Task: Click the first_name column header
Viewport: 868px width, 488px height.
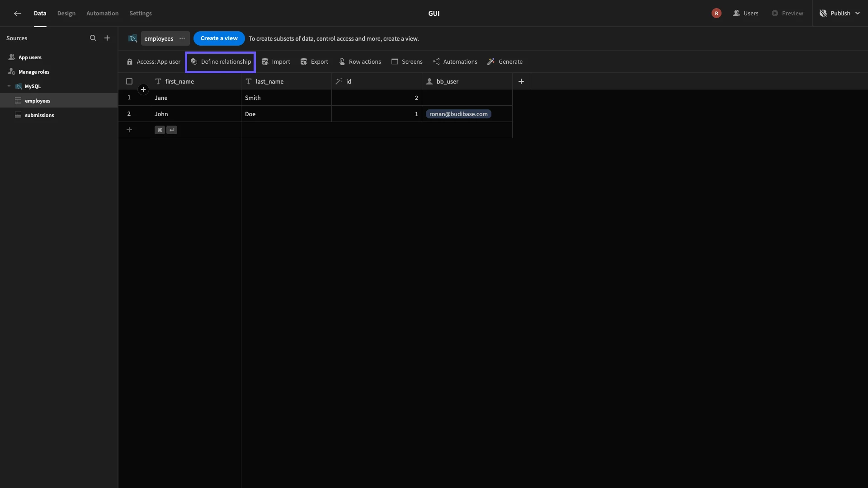Action: point(196,82)
